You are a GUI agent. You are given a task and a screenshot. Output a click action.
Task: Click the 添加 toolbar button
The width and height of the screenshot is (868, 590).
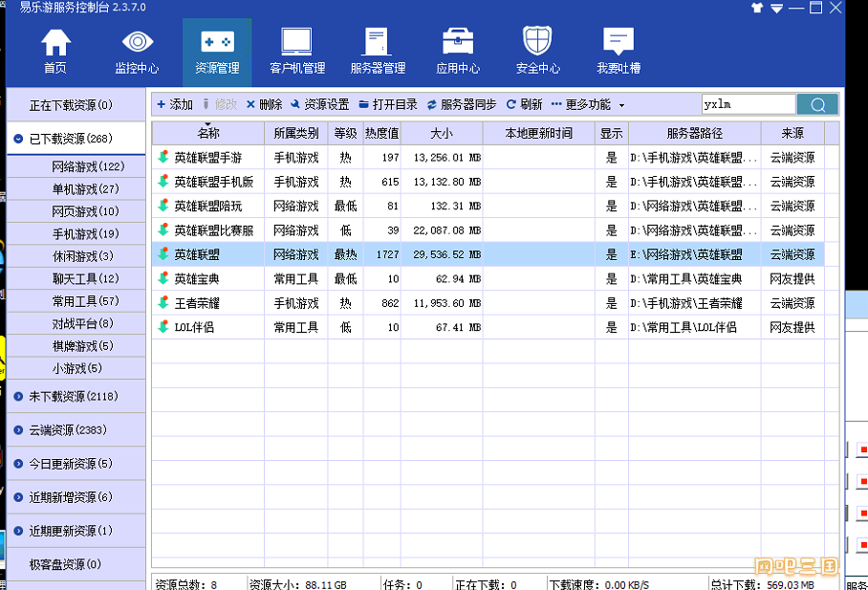coord(175,104)
